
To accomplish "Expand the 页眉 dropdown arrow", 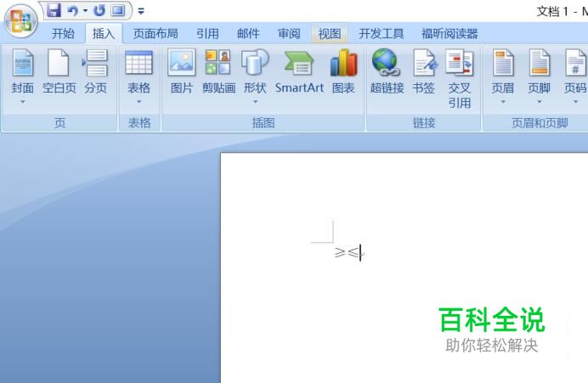I will pyautogui.click(x=503, y=102).
